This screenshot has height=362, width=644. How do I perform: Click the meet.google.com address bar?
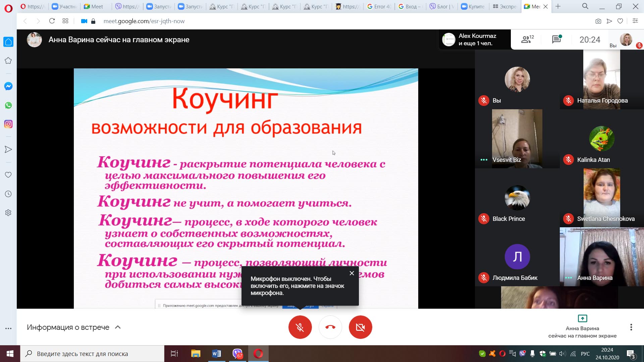tap(144, 21)
